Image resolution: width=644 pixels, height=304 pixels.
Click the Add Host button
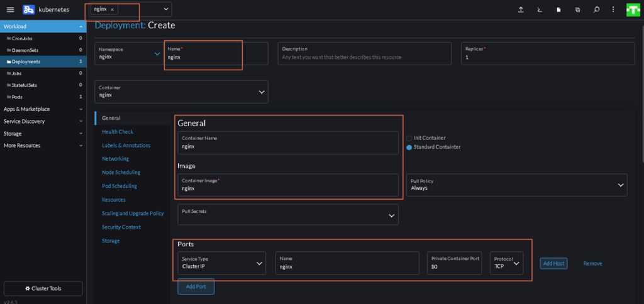553,263
